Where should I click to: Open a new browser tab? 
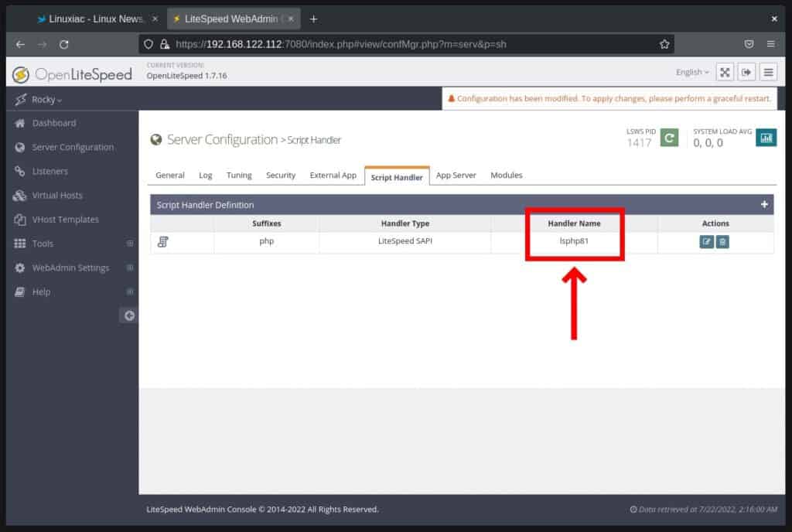pos(314,19)
